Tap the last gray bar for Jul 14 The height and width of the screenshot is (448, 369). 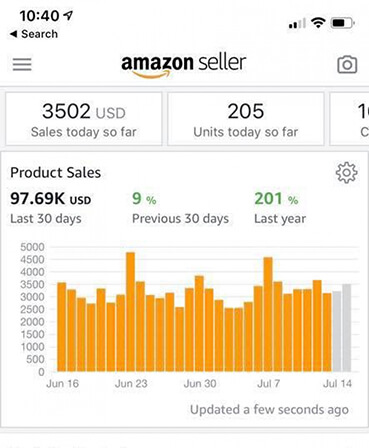coord(347,328)
